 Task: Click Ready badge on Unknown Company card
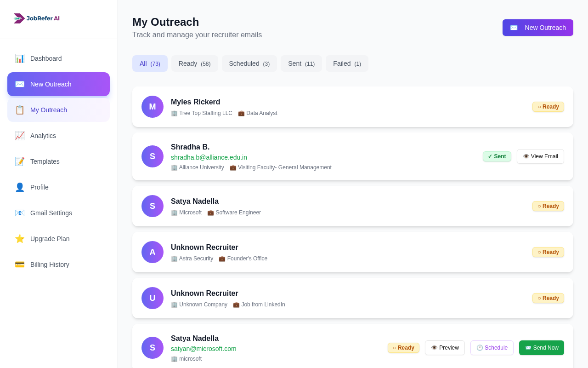pos(548,298)
